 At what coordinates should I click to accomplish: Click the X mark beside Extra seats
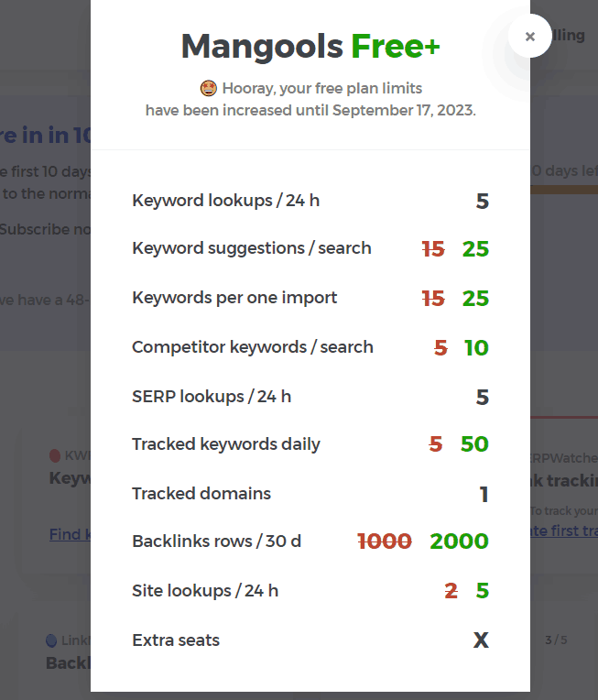click(x=481, y=640)
